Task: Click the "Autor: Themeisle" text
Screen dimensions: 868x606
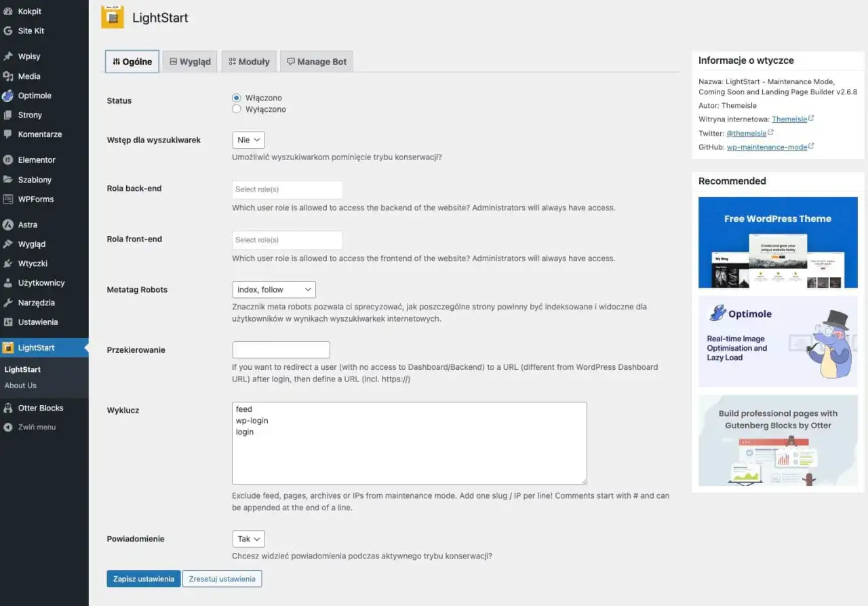Action: (x=728, y=106)
